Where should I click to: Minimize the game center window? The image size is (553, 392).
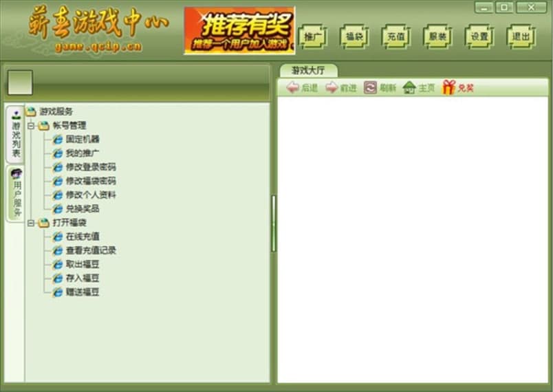click(484, 8)
